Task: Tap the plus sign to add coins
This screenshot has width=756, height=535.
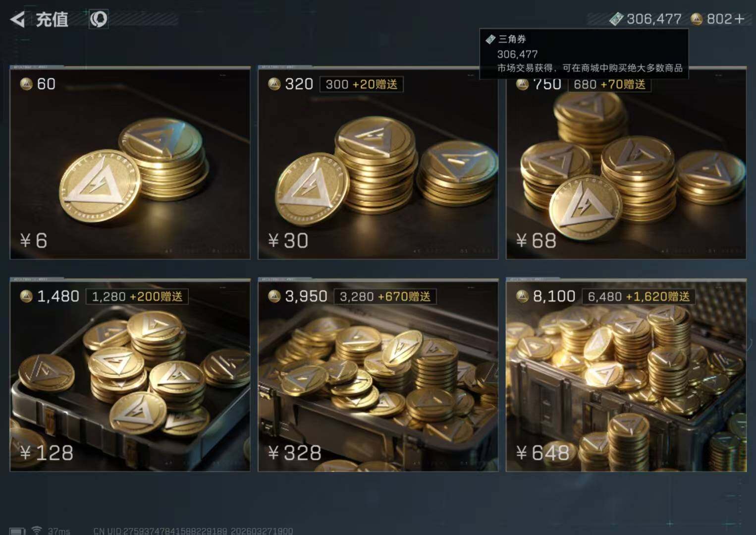Action: 740,19
